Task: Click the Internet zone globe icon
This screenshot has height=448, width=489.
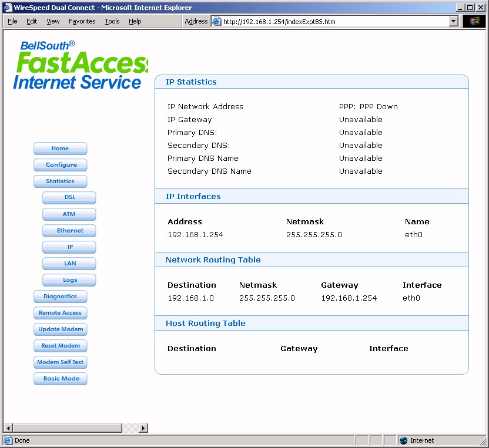Action: [x=404, y=440]
